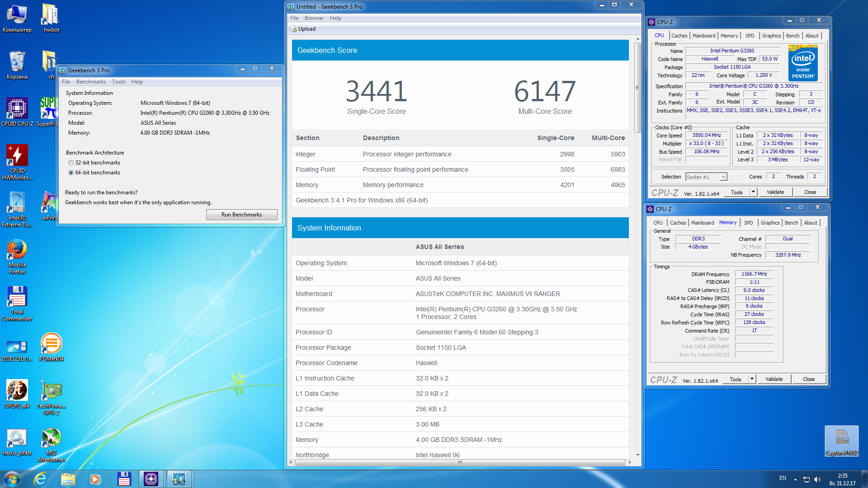Click Validate in upper CPU-Z window
The image size is (868, 488).
[x=775, y=192]
